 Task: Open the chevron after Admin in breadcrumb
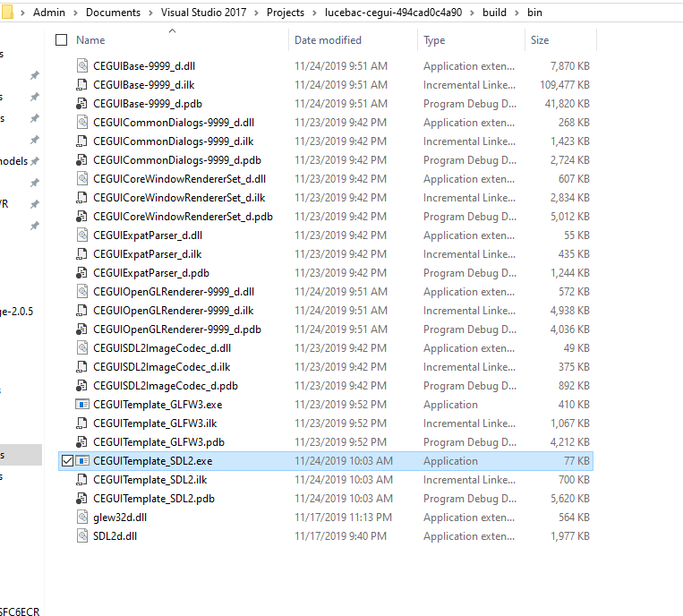(x=78, y=13)
